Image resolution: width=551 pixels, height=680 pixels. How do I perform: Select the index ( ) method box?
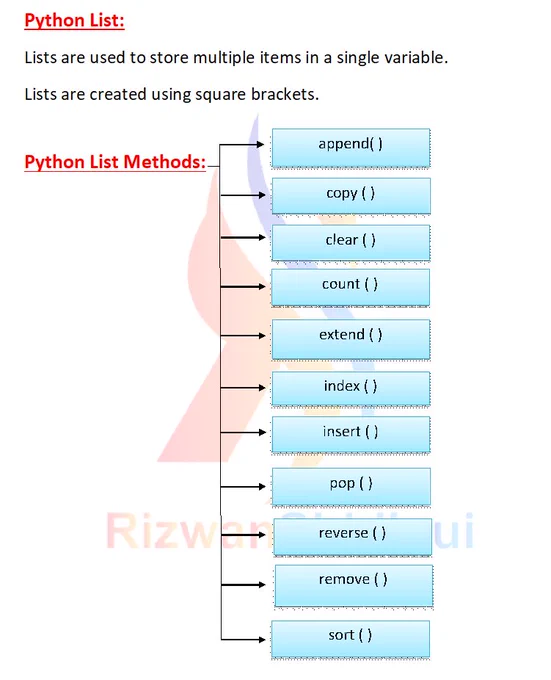coord(351,389)
